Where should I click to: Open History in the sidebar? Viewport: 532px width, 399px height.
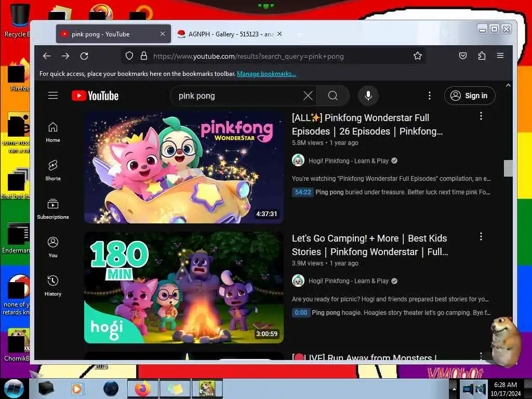(53, 286)
